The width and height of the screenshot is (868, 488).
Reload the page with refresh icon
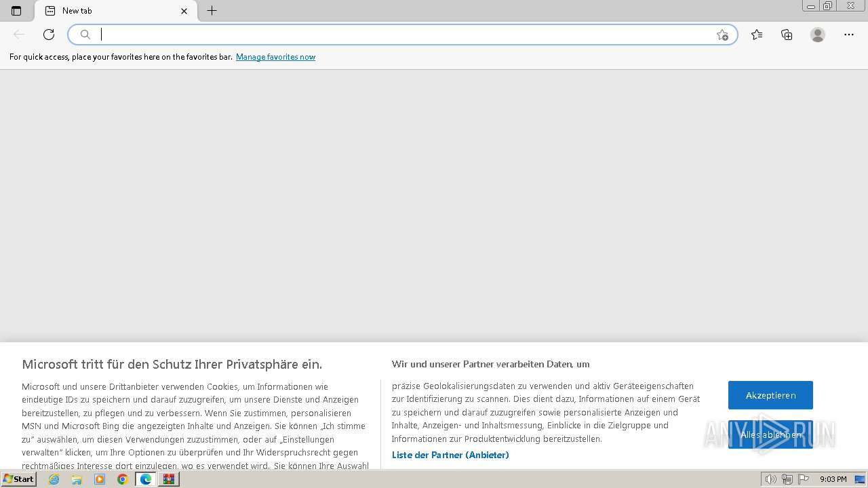click(49, 35)
